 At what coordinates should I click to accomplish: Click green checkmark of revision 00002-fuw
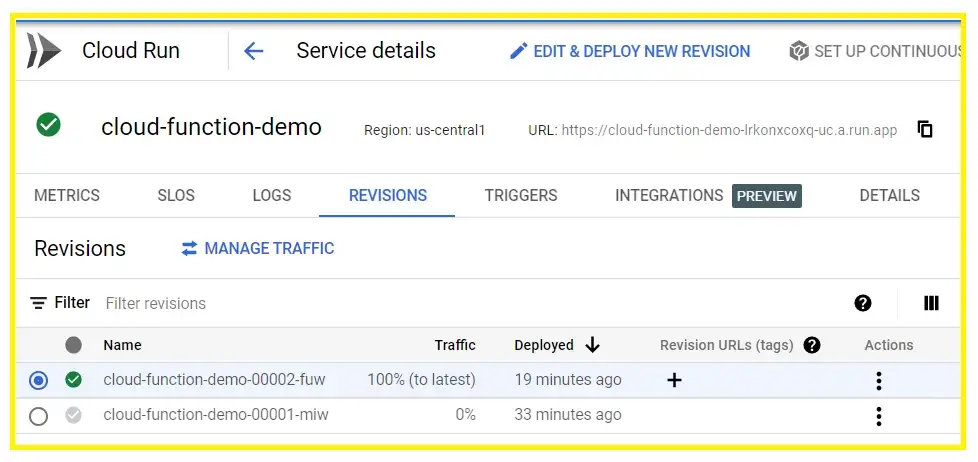pyautogui.click(x=74, y=379)
